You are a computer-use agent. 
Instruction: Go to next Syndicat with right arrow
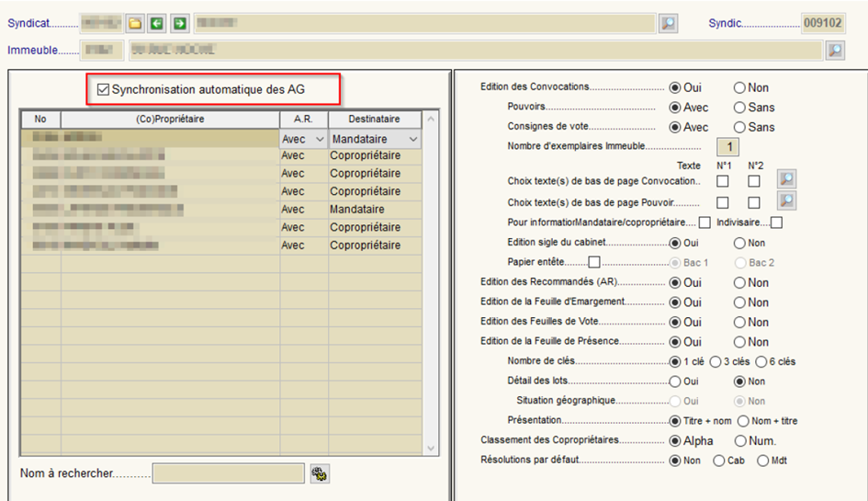pyautogui.click(x=180, y=23)
